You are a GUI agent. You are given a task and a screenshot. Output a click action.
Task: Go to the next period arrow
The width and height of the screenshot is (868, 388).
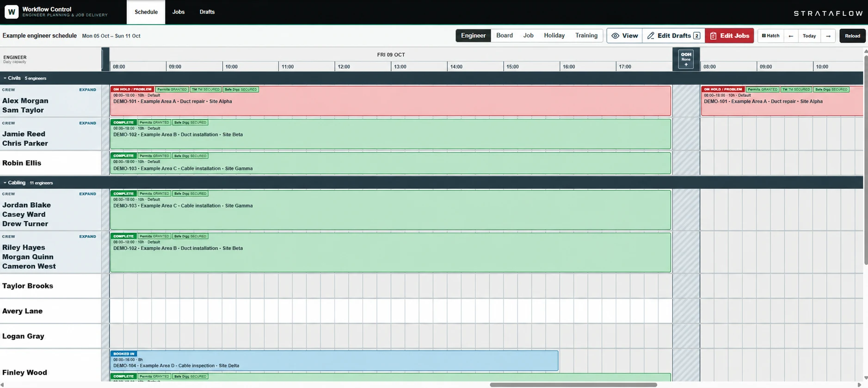click(x=828, y=36)
